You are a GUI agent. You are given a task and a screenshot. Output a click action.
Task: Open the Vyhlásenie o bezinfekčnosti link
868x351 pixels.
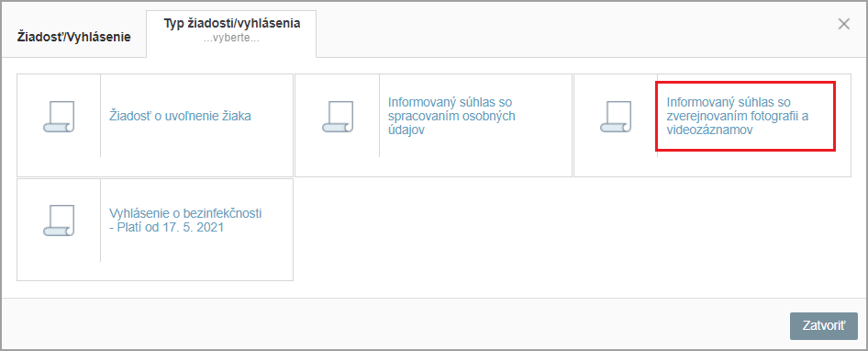[x=185, y=221]
